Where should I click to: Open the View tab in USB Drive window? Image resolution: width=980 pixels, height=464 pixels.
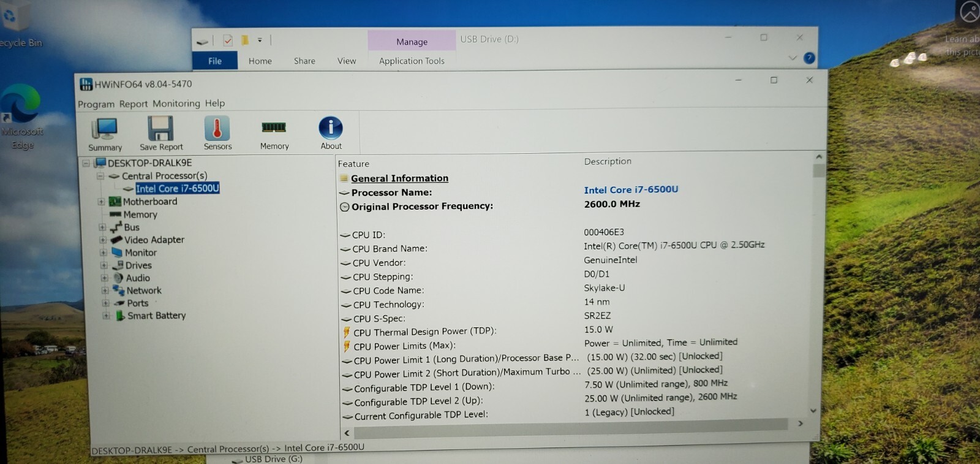347,61
